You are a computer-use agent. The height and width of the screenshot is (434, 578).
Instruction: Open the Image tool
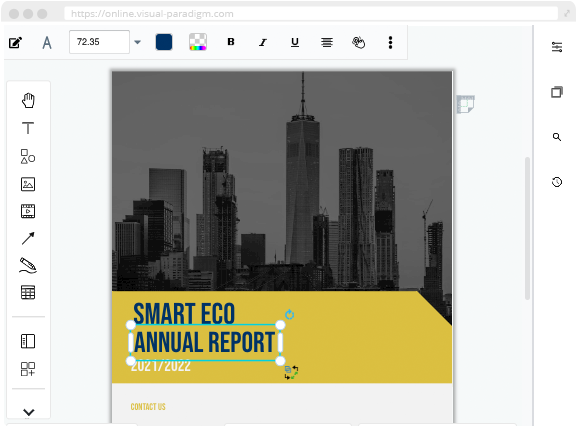coord(28,184)
